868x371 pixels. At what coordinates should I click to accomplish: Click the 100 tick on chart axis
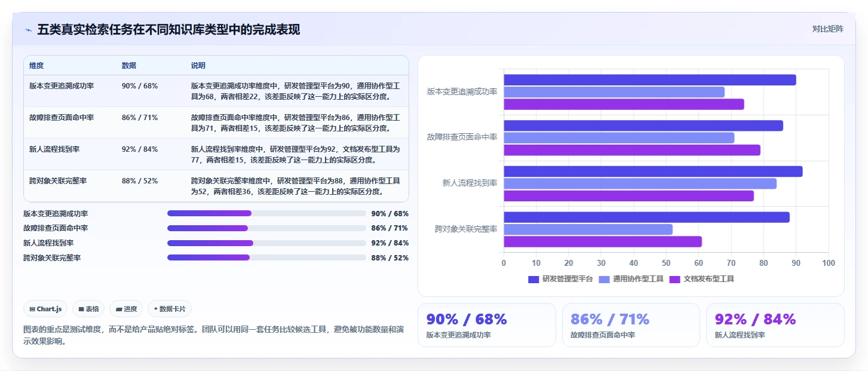tap(828, 263)
